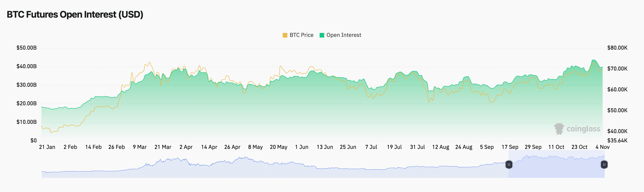This screenshot has width=644, height=192.
Task: Click the left range slider handle
Action: point(509,164)
